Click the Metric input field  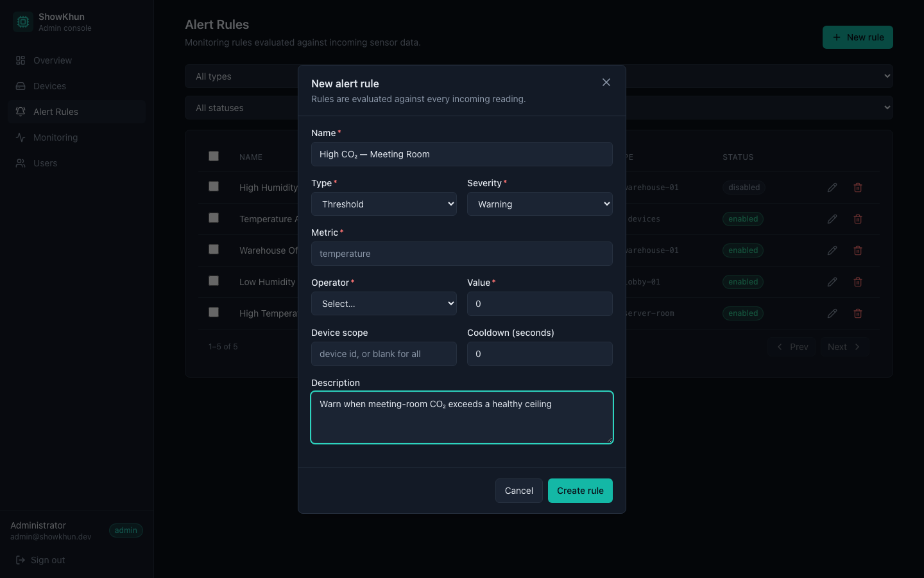[x=462, y=254]
